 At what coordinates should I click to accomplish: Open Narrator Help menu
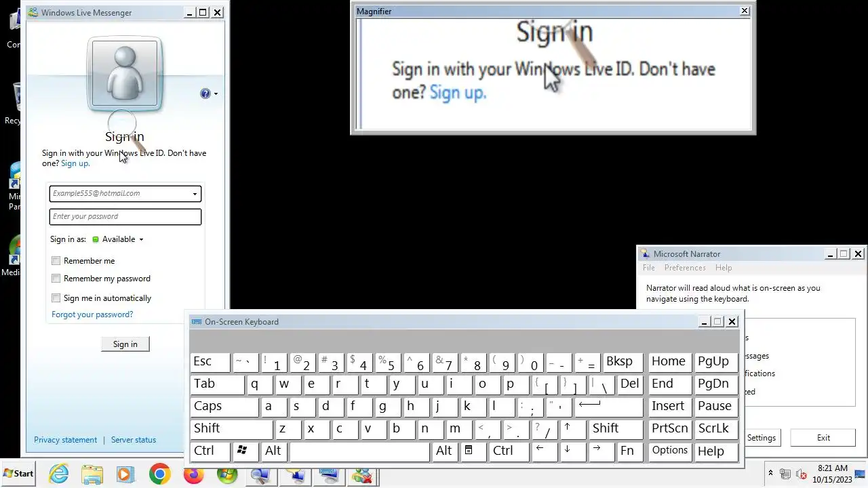tap(724, 268)
